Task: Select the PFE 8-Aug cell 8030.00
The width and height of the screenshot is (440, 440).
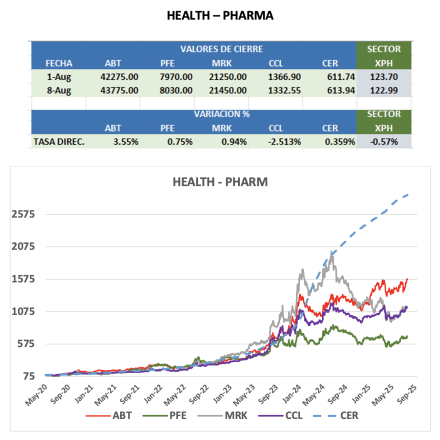Action: click(x=176, y=91)
